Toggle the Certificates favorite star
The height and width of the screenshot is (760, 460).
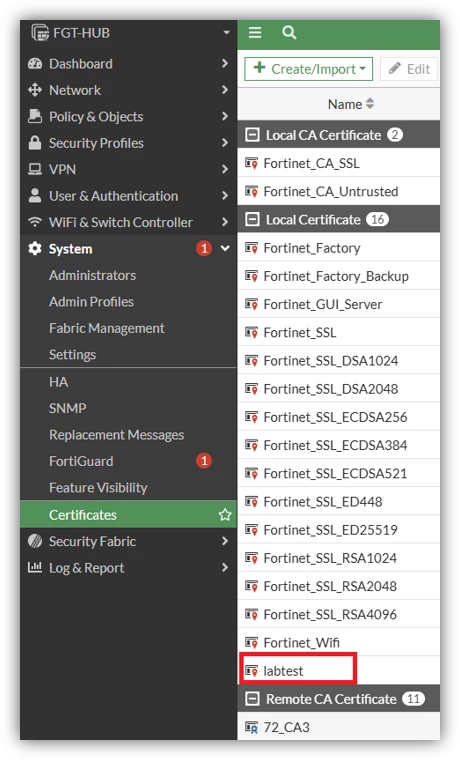click(225, 515)
